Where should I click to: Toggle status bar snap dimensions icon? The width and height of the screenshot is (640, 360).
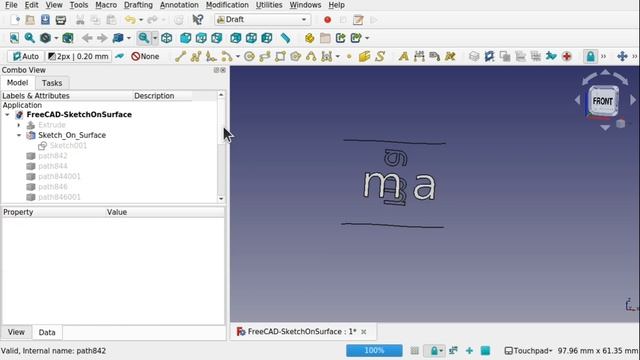pos(453,351)
